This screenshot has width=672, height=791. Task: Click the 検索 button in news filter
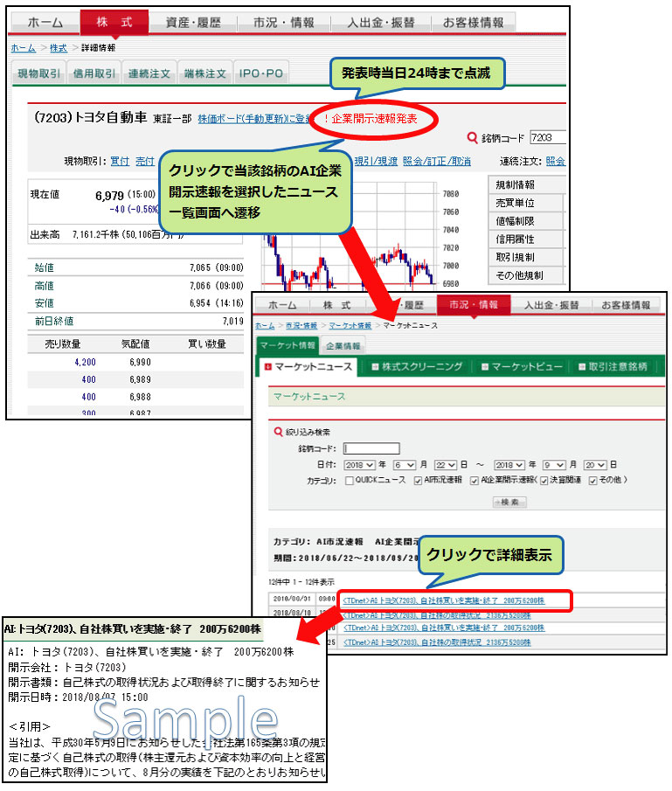[x=509, y=502]
